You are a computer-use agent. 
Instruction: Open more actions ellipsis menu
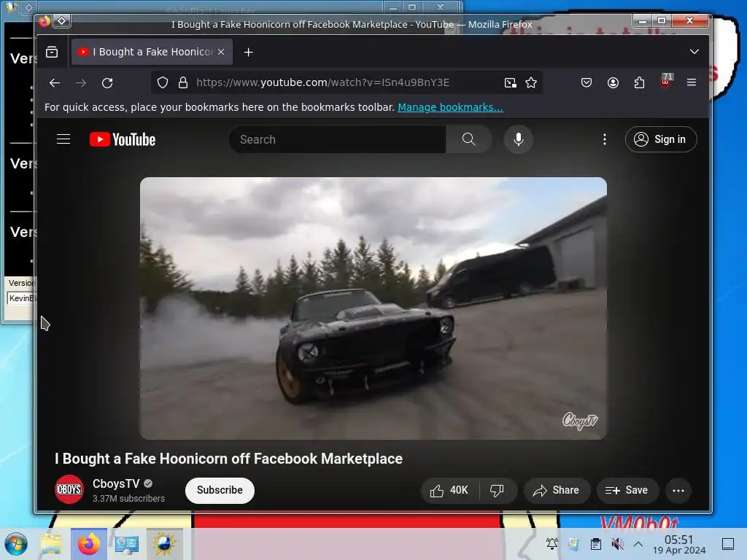[x=678, y=491]
